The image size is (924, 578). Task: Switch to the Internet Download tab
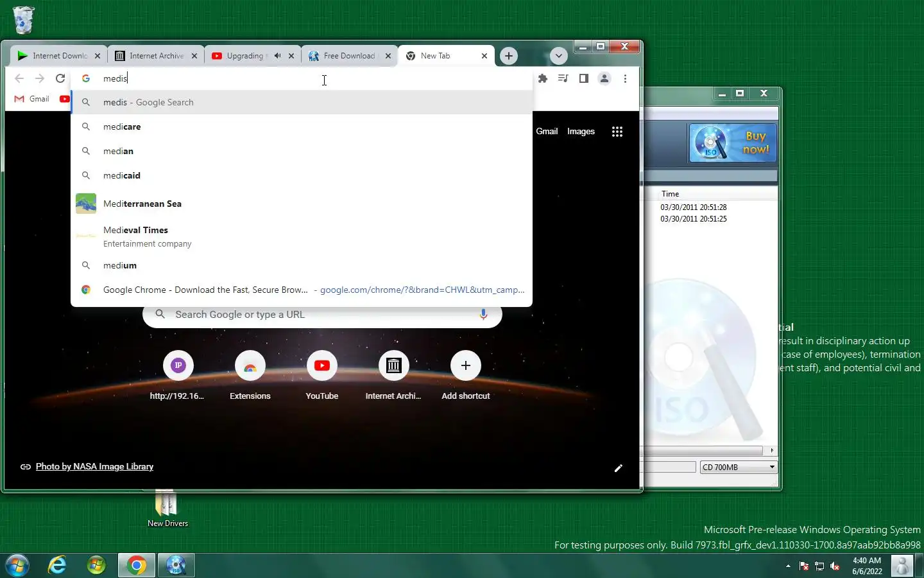[60, 56]
